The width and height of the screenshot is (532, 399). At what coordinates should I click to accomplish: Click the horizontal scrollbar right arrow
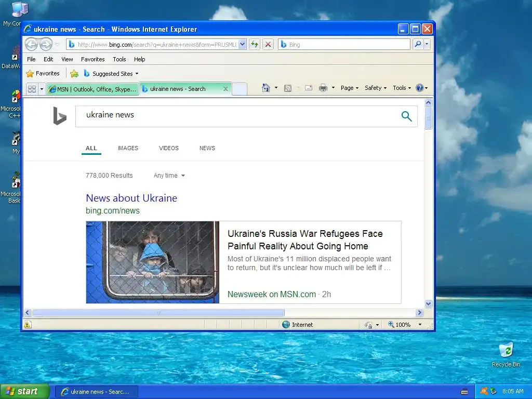tap(420, 312)
